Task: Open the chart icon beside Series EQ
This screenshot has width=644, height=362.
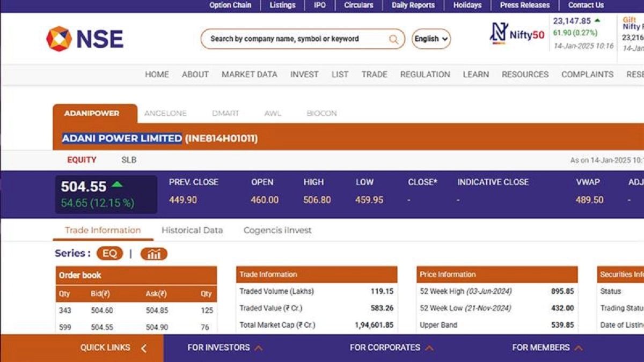Action: click(x=154, y=254)
